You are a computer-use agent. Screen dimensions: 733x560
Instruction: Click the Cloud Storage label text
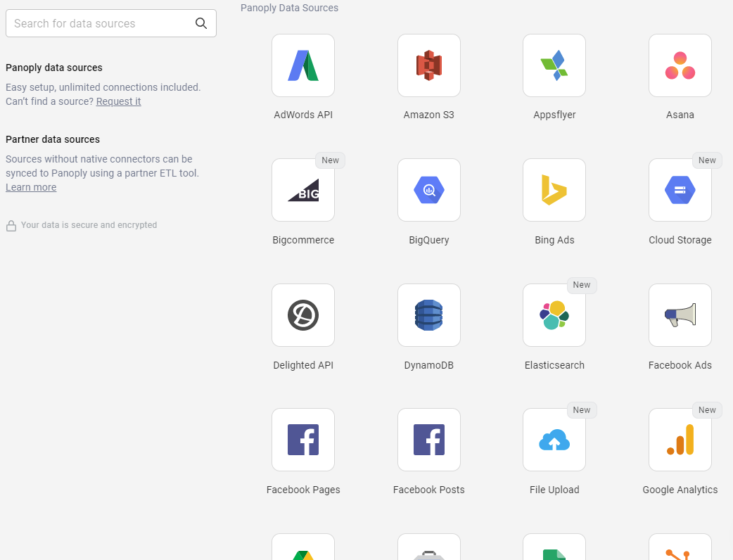coord(680,241)
